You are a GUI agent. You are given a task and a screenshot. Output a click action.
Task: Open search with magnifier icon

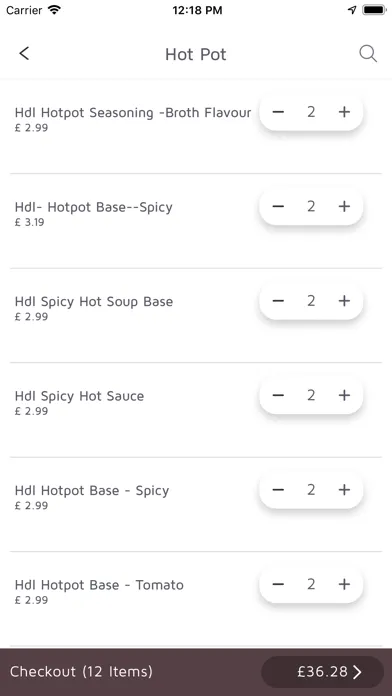pyautogui.click(x=368, y=54)
